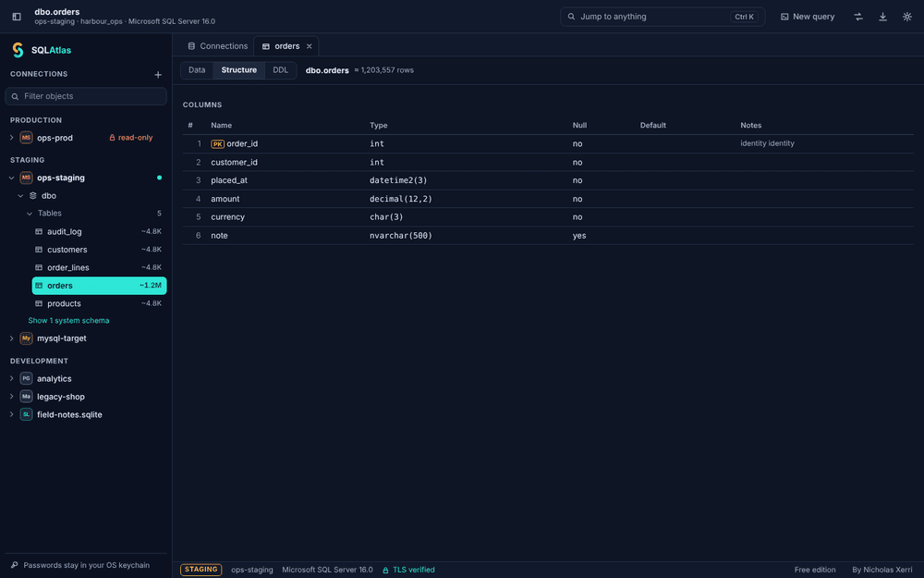Image resolution: width=924 pixels, height=578 pixels.
Task: Click the SQLAtlas logo icon
Action: [x=18, y=50]
